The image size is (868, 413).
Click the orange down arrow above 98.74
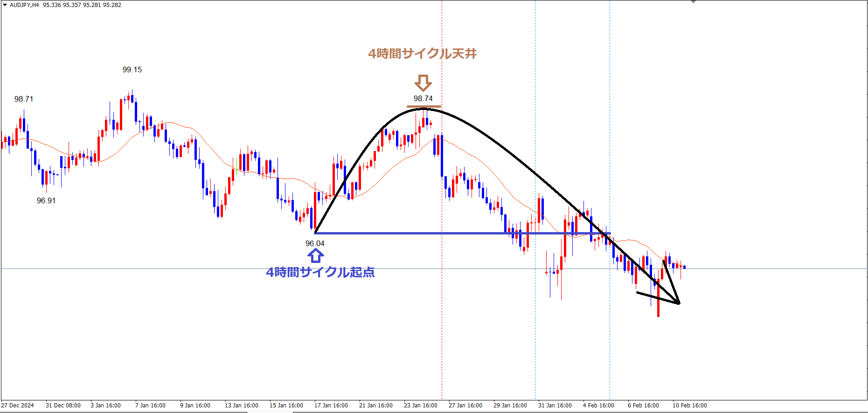click(x=423, y=83)
